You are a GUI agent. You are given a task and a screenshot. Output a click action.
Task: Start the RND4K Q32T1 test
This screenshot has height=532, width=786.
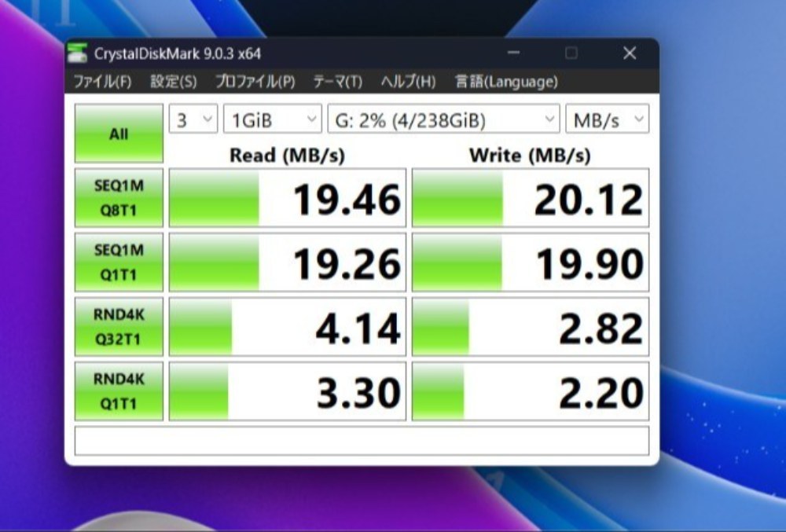click(x=119, y=327)
